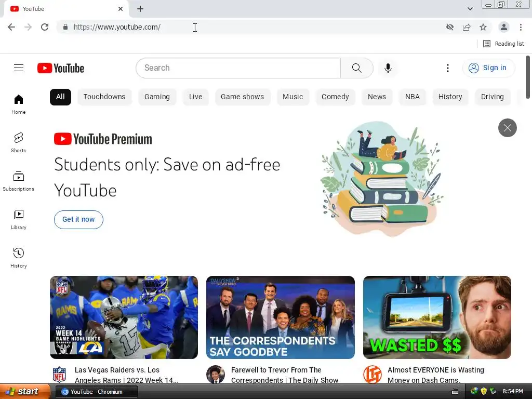Select the All filter chip
Viewport: 532px width, 399px height.
tap(60, 97)
